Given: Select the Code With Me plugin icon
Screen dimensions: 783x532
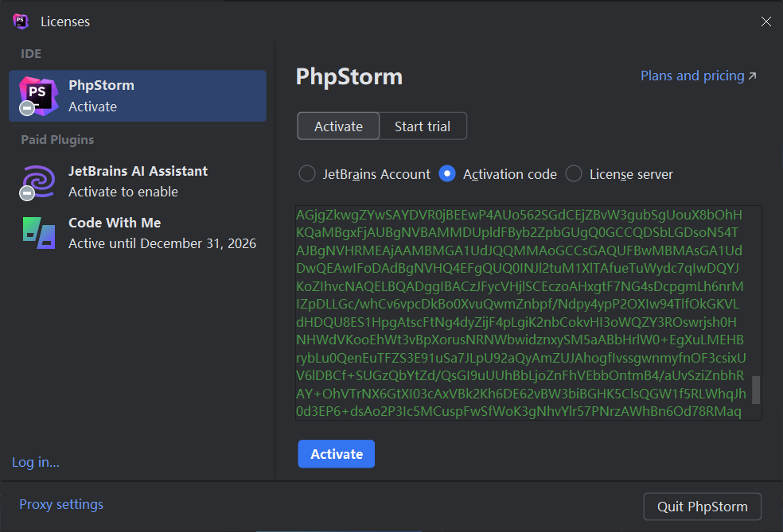Looking at the screenshot, I should [39, 232].
